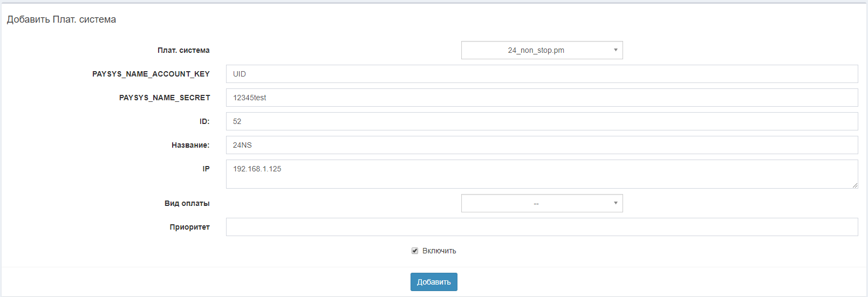Click the PAYSYS_NAME_ACCOUNT_KEY label
868x297 pixels.
pos(151,74)
